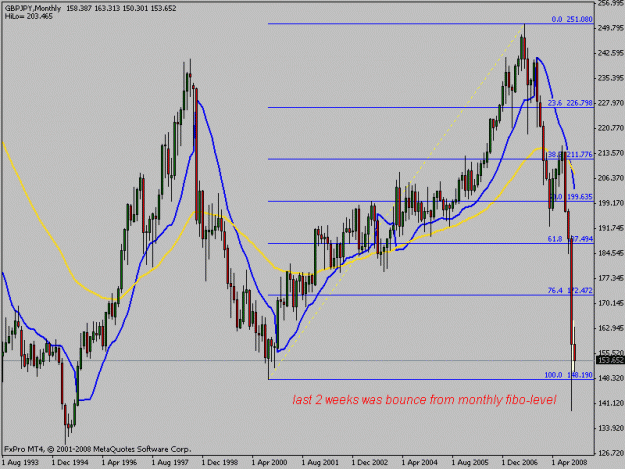Click the 220.770 price scale value

(x=610, y=128)
